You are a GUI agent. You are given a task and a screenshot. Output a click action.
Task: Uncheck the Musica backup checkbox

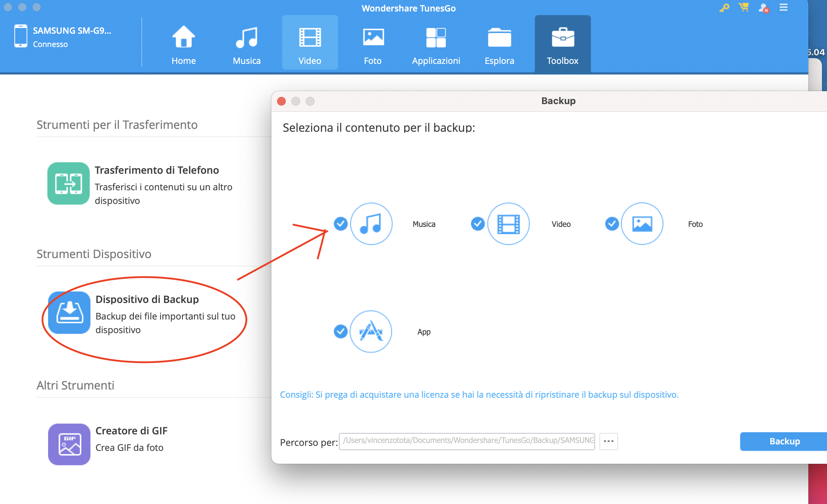(x=341, y=224)
